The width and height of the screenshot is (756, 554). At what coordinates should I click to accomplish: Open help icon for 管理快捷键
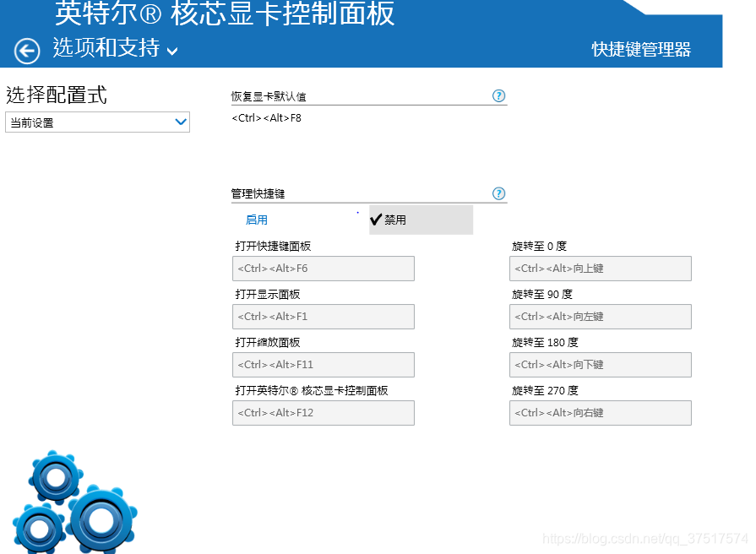point(498,194)
